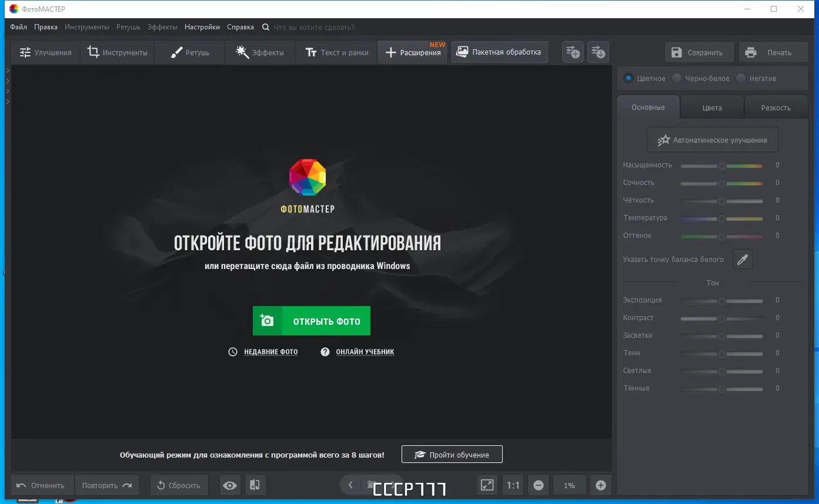
Task: Expand the topmost collapsed left panel chevron
Action: pos(8,69)
